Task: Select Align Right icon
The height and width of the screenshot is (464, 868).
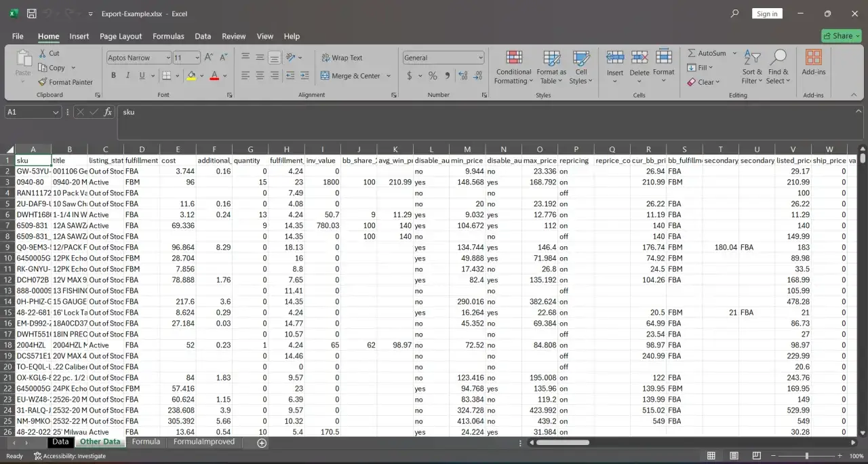Action: (x=274, y=75)
